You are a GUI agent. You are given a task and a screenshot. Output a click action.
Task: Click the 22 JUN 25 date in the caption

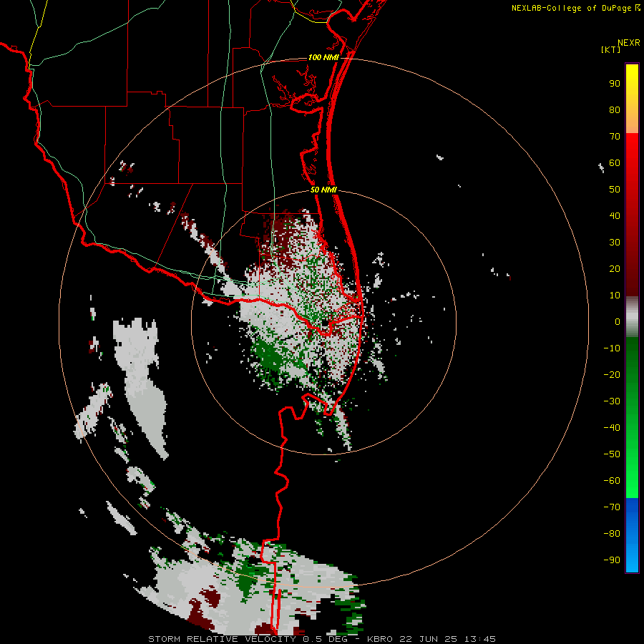(x=429, y=639)
